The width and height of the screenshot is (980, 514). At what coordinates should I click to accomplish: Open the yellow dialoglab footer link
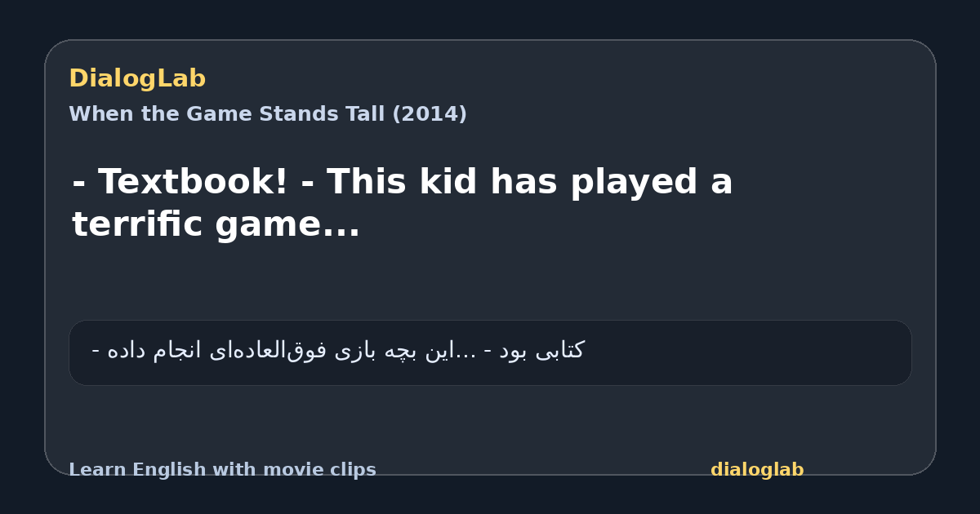(x=757, y=470)
